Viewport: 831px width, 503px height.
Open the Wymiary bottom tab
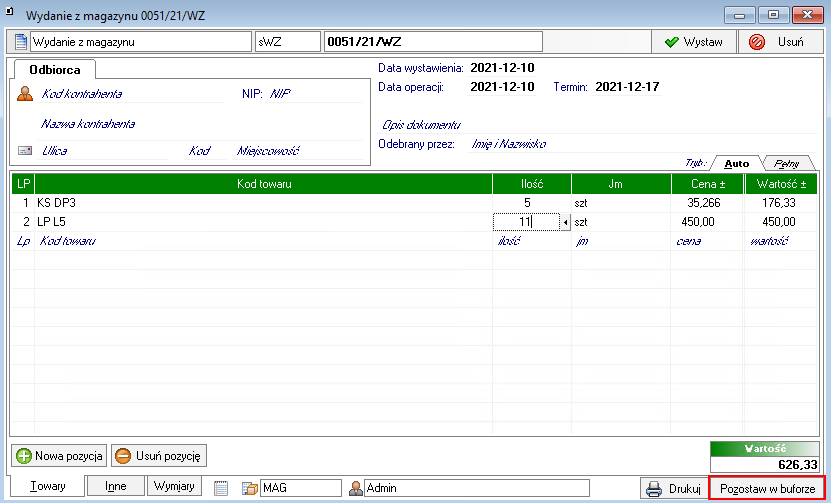(174, 486)
